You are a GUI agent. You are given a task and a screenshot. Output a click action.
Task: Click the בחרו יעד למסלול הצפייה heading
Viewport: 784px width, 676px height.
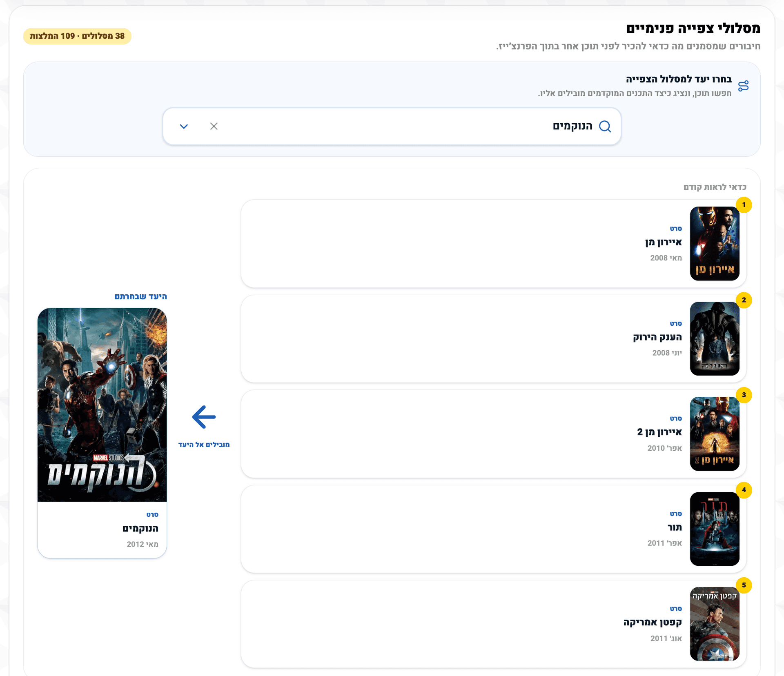pyautogui.click(x=679, y=79)
